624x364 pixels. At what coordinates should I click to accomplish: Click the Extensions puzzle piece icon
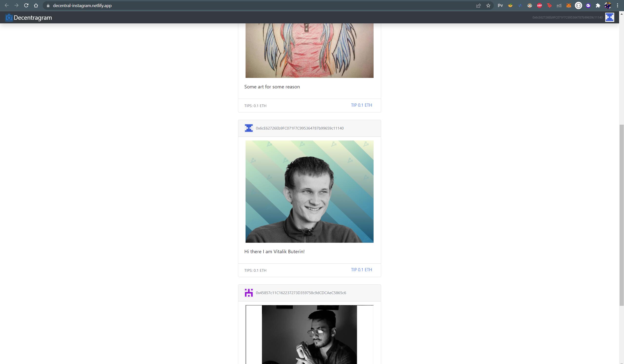598,5
